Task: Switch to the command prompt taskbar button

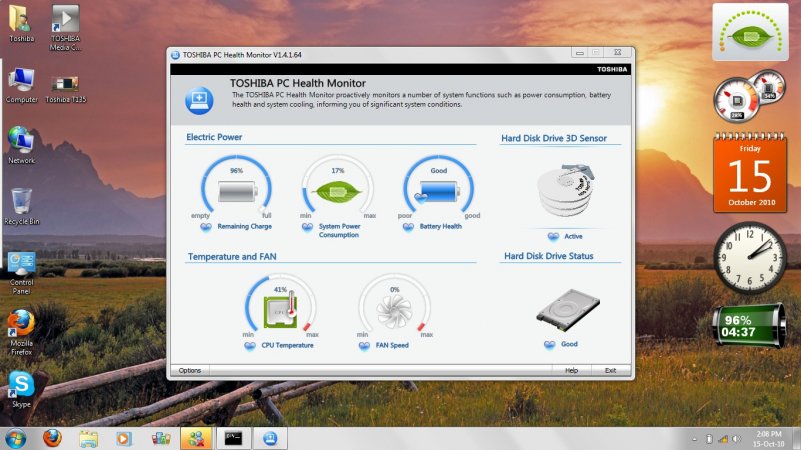Action: pos(233,438)
